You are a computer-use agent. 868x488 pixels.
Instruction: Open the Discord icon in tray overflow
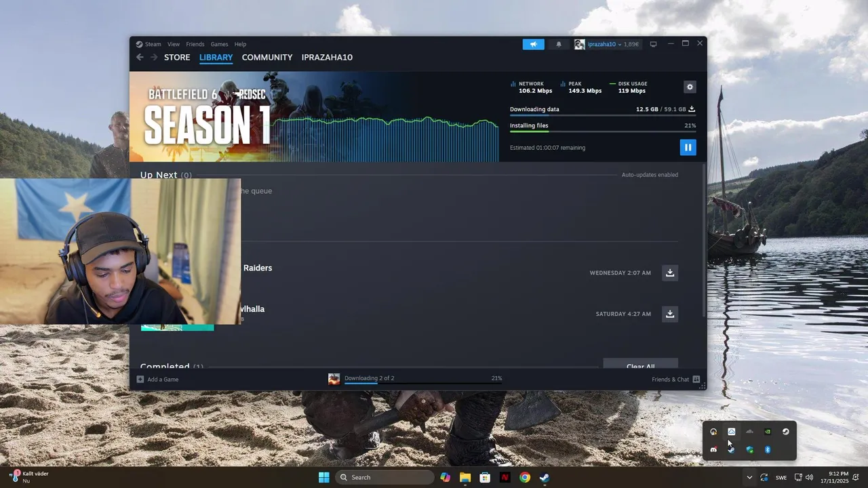(x=713, y=449)
